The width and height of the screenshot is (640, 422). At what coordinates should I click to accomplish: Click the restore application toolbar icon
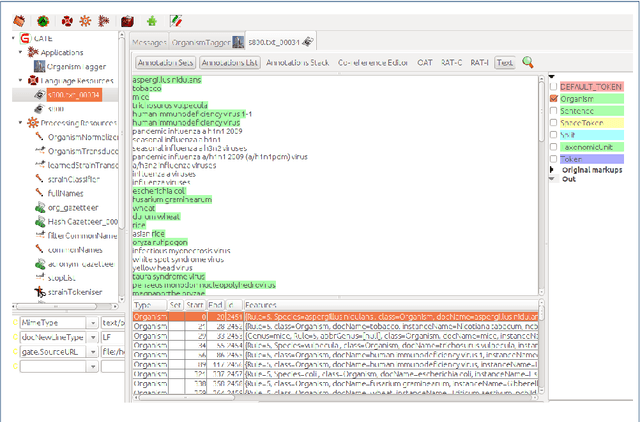[x=17, y=19]
